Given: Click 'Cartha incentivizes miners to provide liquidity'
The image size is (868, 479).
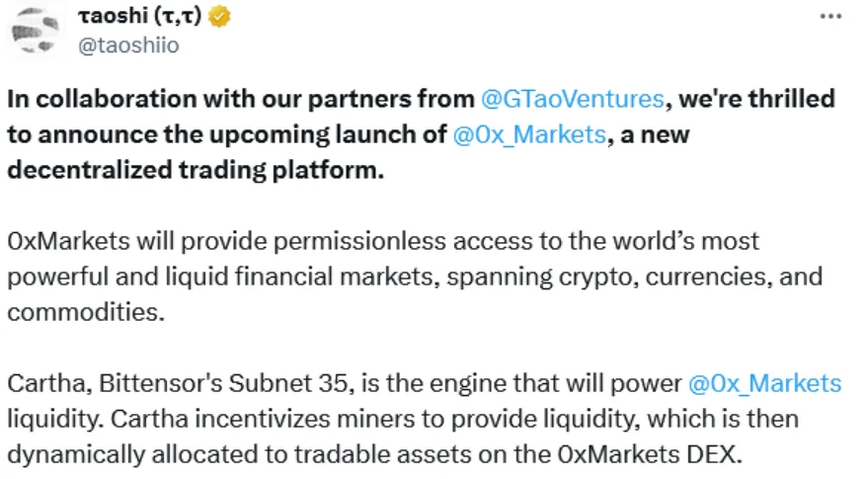Looking at the screenshot, I should click(x=375, y=419).
